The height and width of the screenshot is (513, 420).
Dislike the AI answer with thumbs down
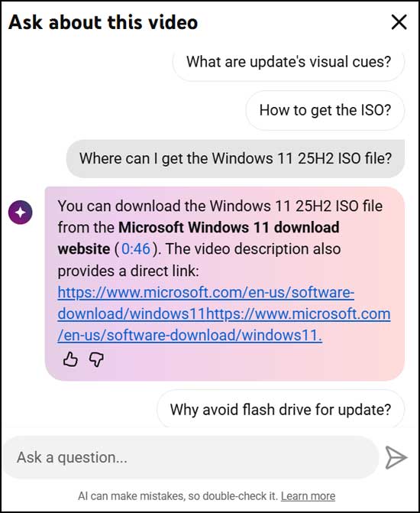[96, 359]
